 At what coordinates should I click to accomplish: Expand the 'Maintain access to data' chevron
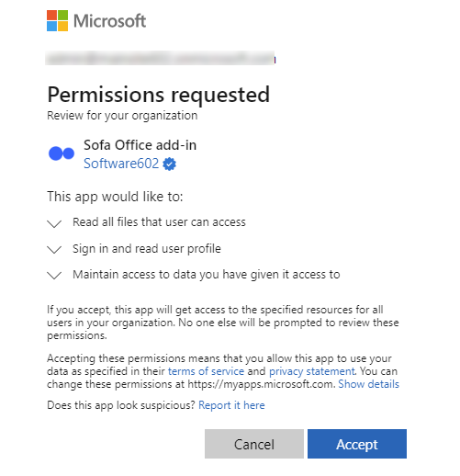click(x=54, y=276)
